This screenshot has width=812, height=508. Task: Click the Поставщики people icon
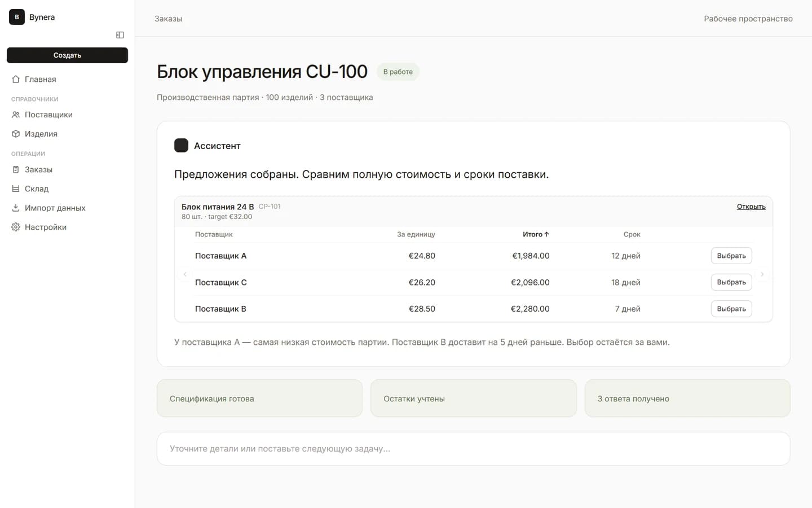(x=16, y=115)
